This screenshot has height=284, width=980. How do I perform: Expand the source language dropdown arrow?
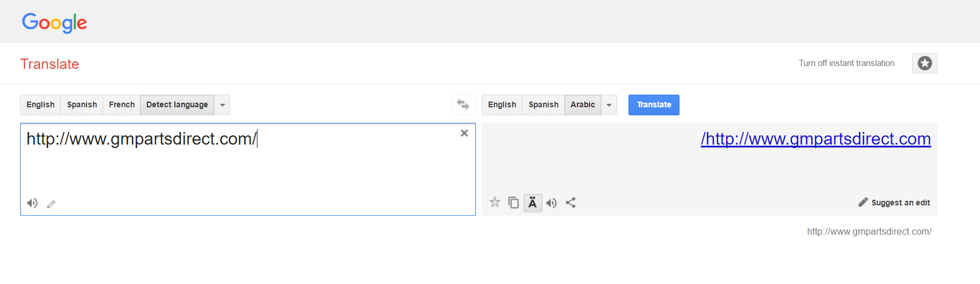[222, 105]
